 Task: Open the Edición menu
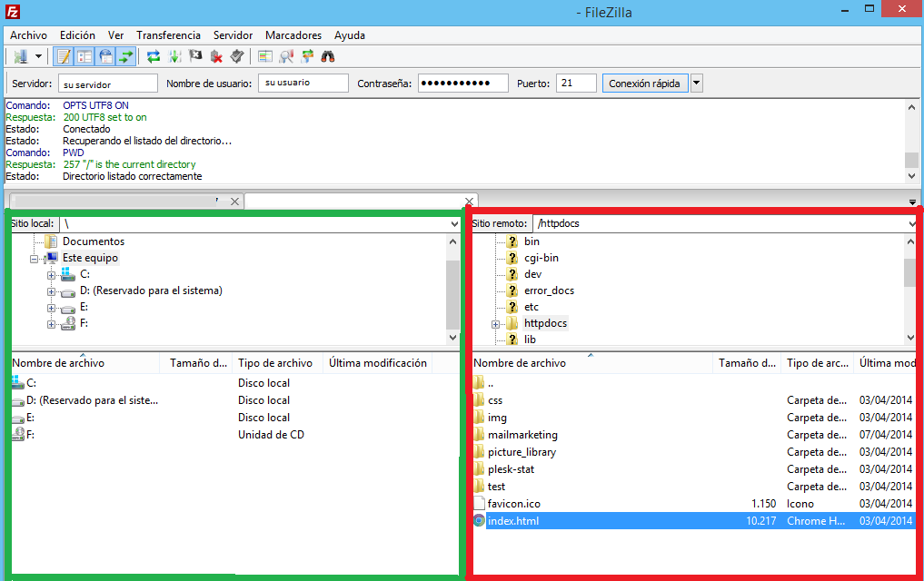(77, 35)
